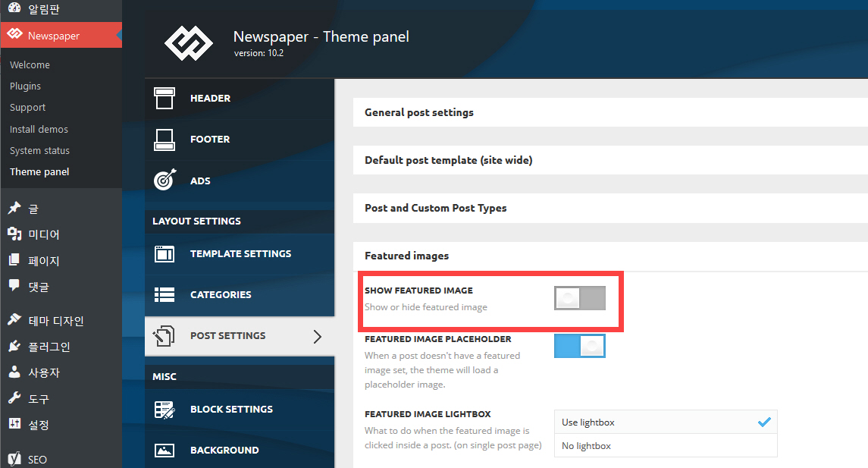The image size is (868, 468).
Task: Click the comment bubble icon beside 댓글
Action: click(x=14, y=285)
